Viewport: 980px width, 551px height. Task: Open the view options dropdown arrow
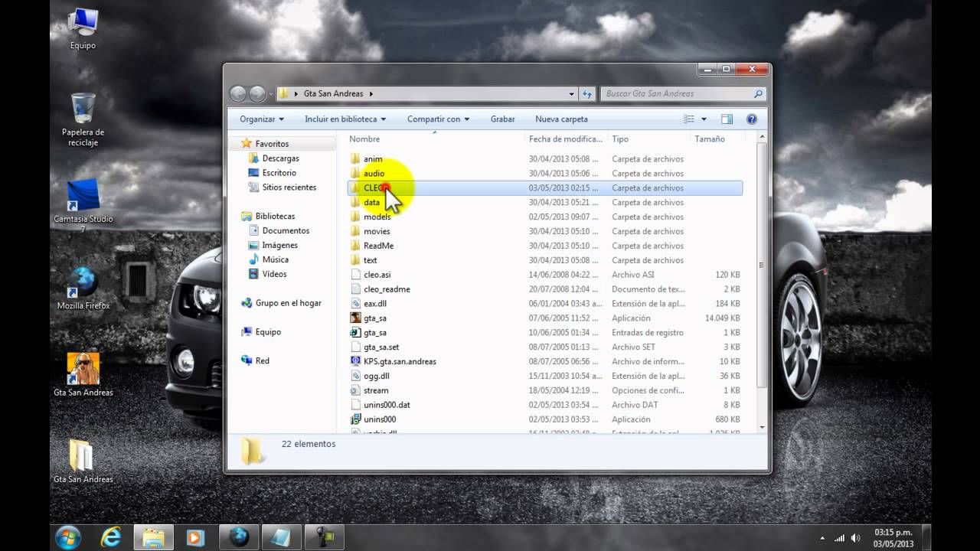pyautogui.click(x=704, y=119)
